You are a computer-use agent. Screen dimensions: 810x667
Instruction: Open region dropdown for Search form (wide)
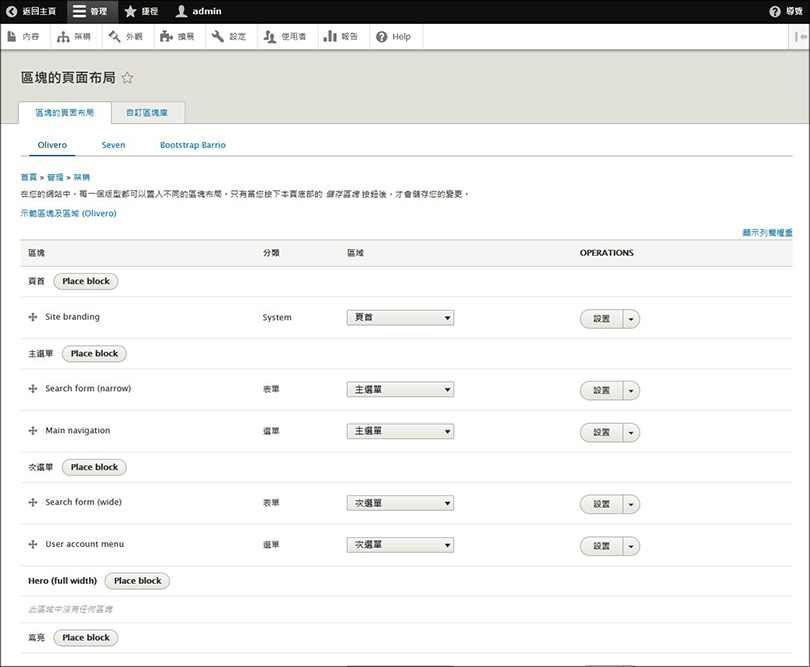400,503
